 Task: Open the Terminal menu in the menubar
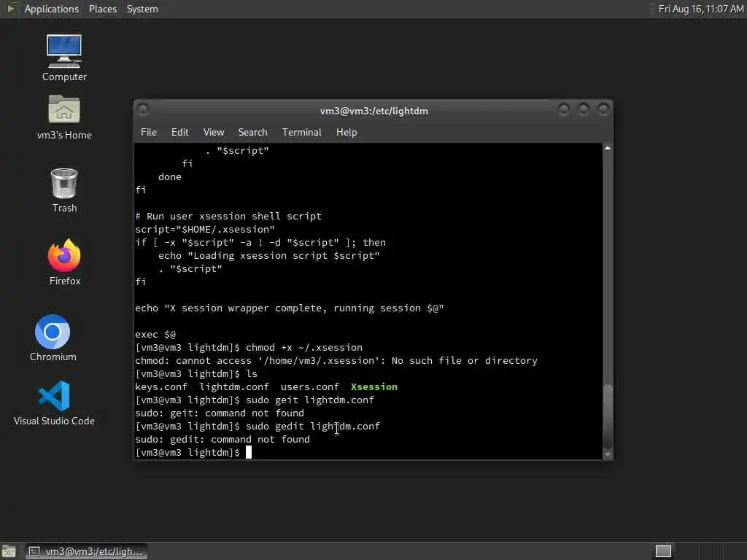[301, 133]
